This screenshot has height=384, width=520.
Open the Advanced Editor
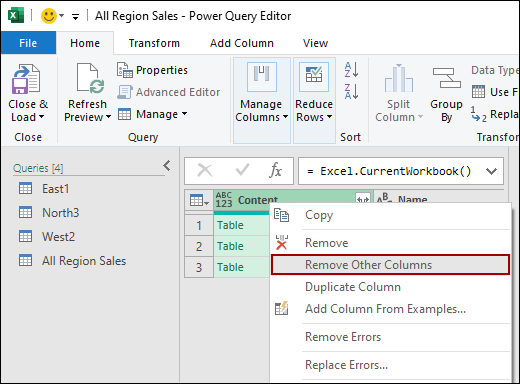[169, 92]
